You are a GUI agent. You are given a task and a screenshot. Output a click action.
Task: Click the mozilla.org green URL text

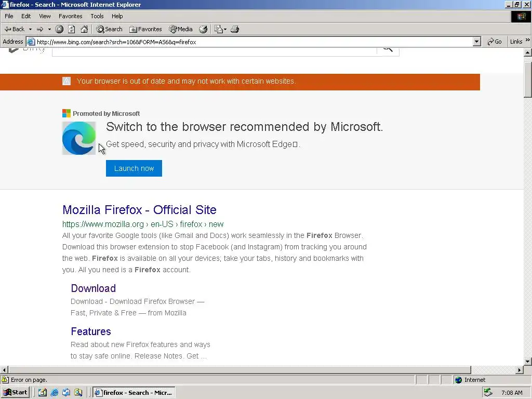coord(143,224)
